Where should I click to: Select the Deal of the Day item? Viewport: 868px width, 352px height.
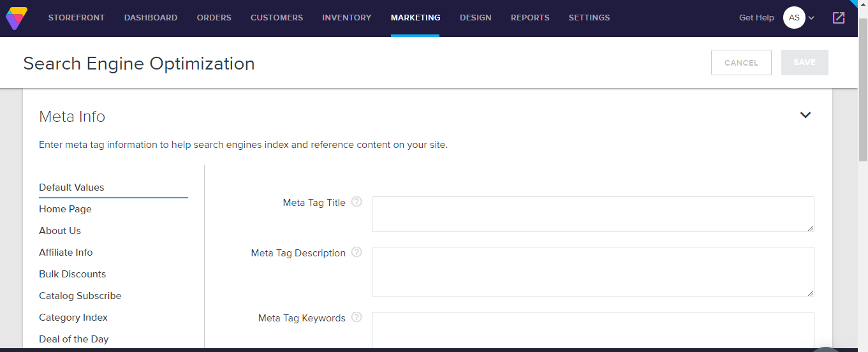click(x=73, y=339)
